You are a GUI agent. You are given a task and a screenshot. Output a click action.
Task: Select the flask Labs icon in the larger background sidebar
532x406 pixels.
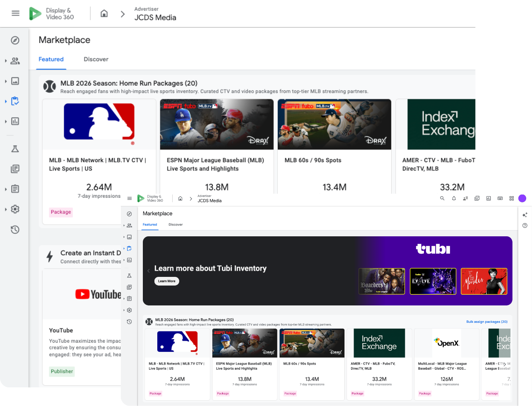click(x=15, y=149)
